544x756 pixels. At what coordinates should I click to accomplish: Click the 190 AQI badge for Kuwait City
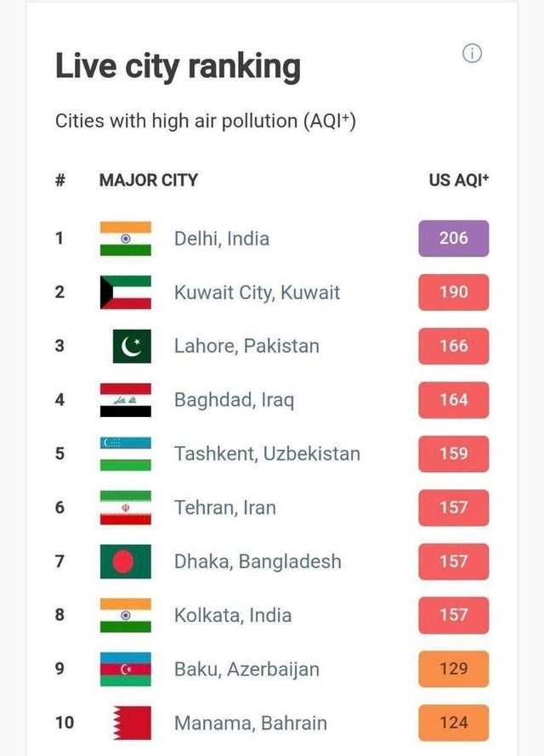(x=452, y=292)
